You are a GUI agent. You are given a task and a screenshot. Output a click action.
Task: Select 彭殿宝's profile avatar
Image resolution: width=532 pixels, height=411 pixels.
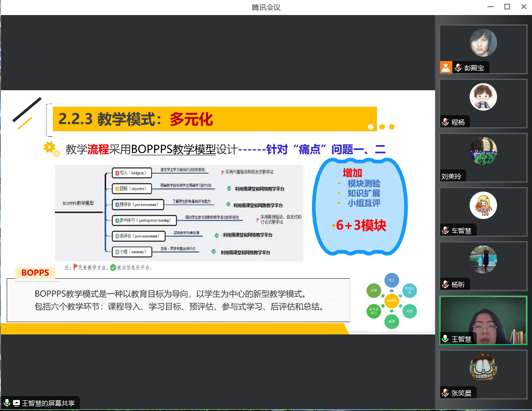[483, 43]
